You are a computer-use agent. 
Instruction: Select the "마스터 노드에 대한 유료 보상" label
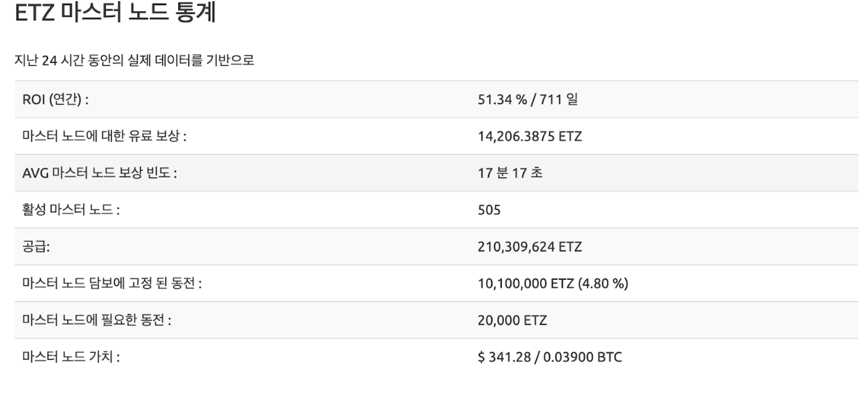coord(108,137)
